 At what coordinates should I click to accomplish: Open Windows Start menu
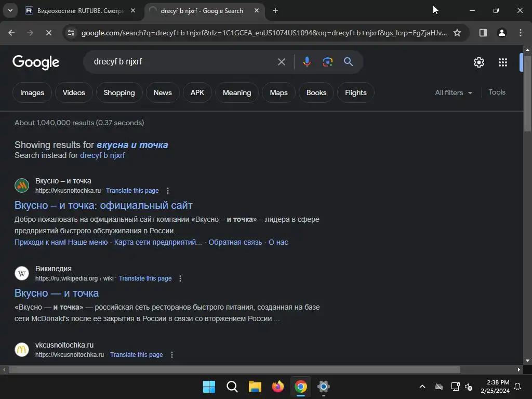[x=209, y=387]
